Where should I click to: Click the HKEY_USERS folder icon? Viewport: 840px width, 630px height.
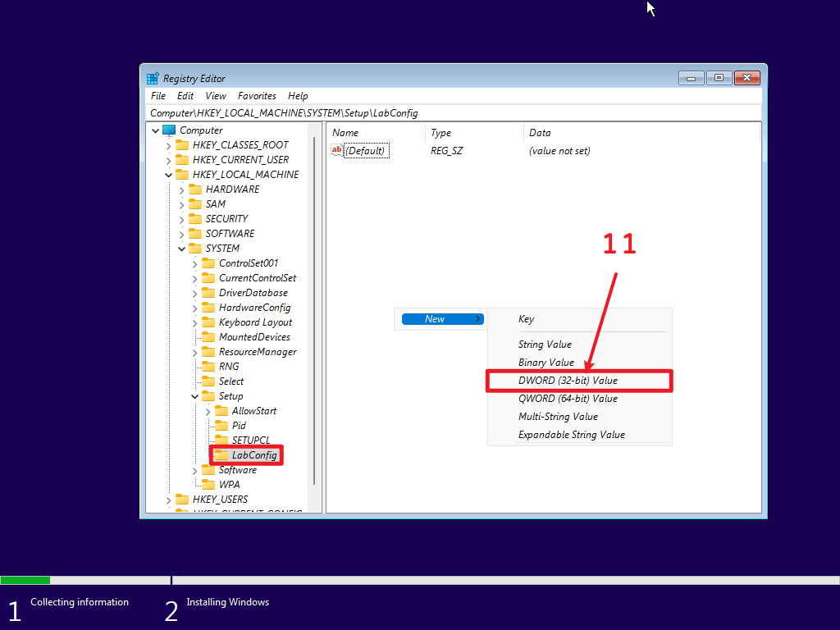[182, 500]
